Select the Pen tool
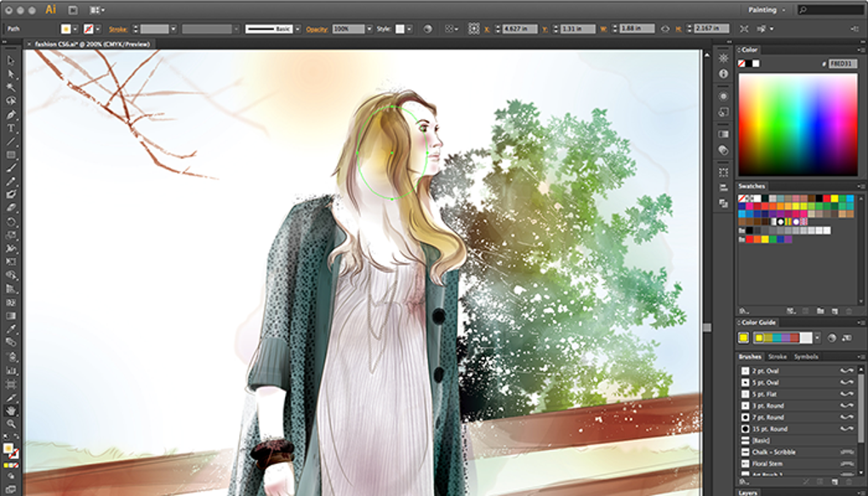 pos(11,115)
